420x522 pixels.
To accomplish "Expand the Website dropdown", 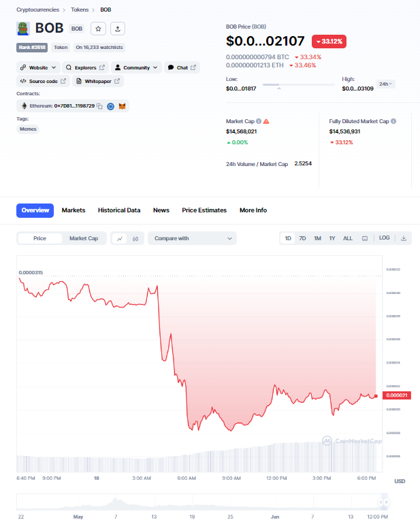I will tap(38, 67).
